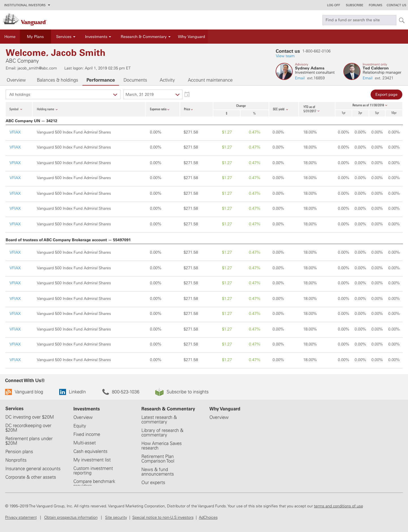Viewport: 408px width, 532px height.
Task: Click Sydney Adams' profile photo
Action: click(x=284, y=71)
